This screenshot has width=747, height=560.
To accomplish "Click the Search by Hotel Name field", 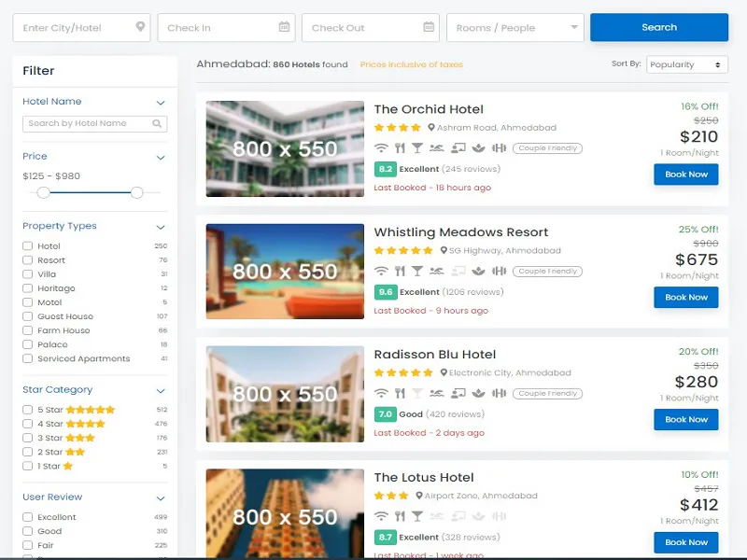I will pyautogui.click(x=95, y=124).
